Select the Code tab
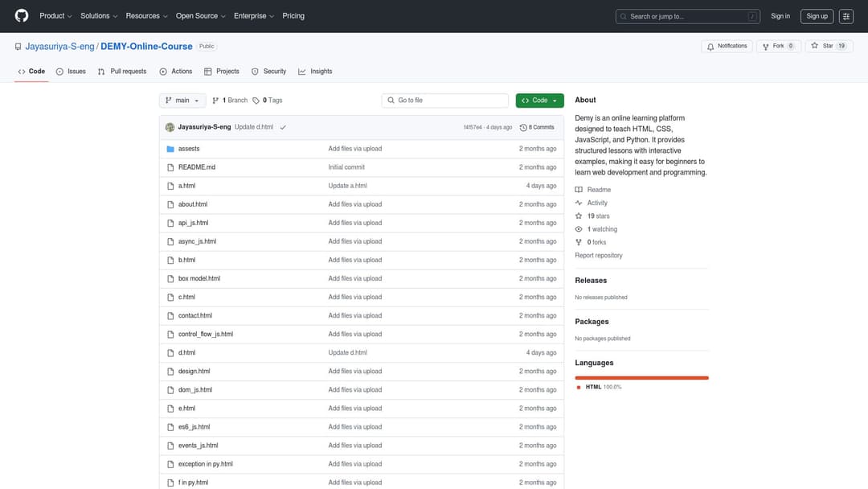The image size is (868, 489). click(x=31, y=72)
